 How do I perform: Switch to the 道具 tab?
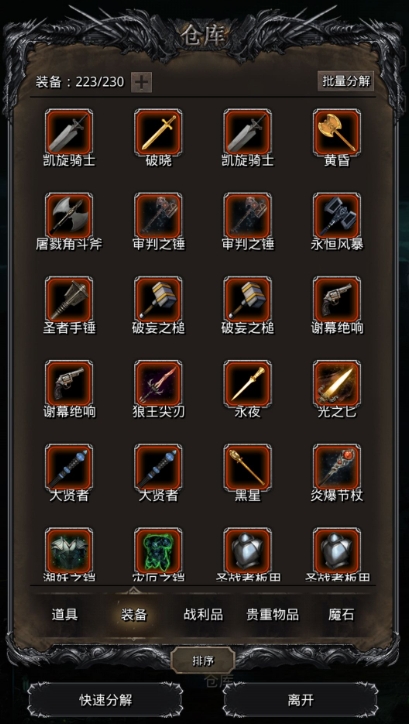65,615
